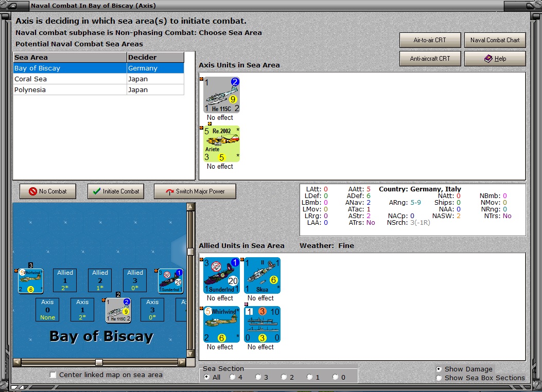Click map vertical scrollbar down arrow
The image size is (542, 392).
[x=190, y=353]
